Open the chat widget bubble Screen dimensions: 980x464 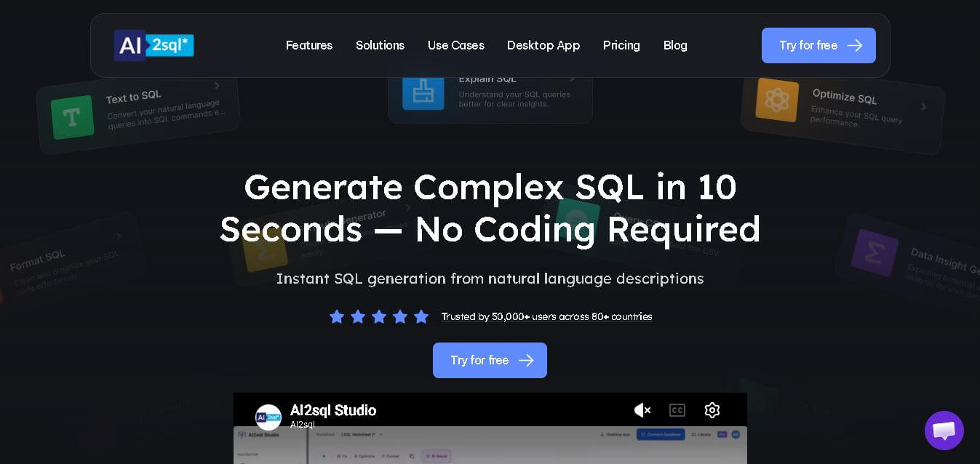(944, 431)
